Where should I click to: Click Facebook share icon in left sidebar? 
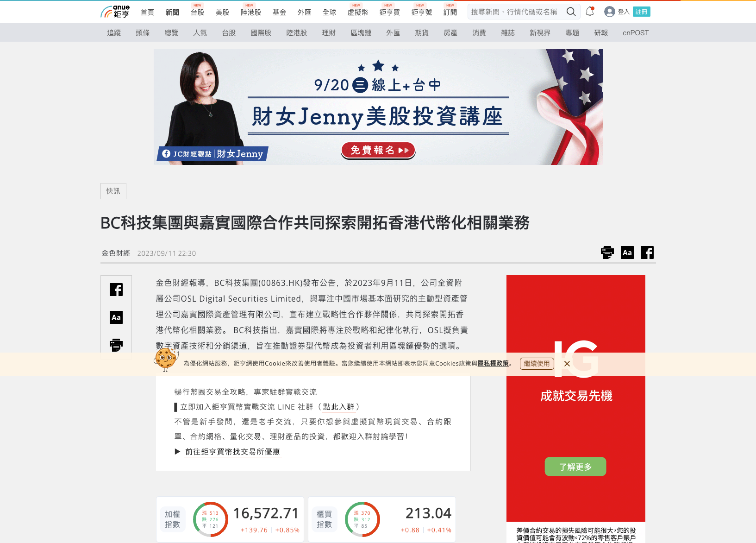[x=116, y=290]
